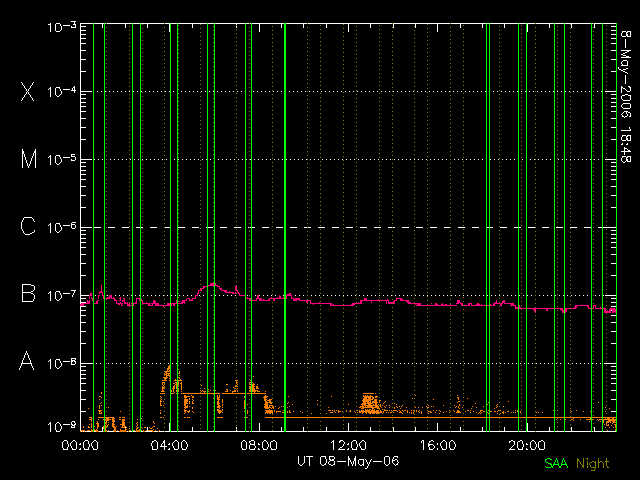Click the pink flux peak near 06:00
640x480 pixels.
click(x=212, y=284)
